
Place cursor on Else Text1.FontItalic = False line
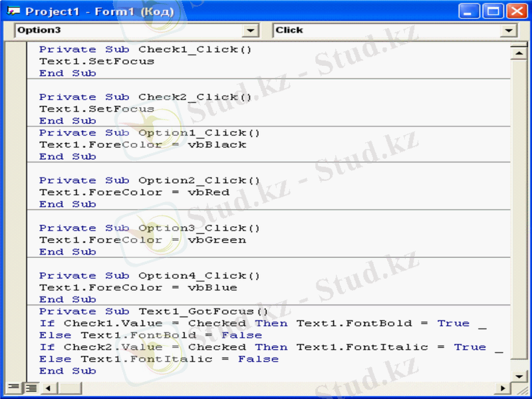point(158,359)
